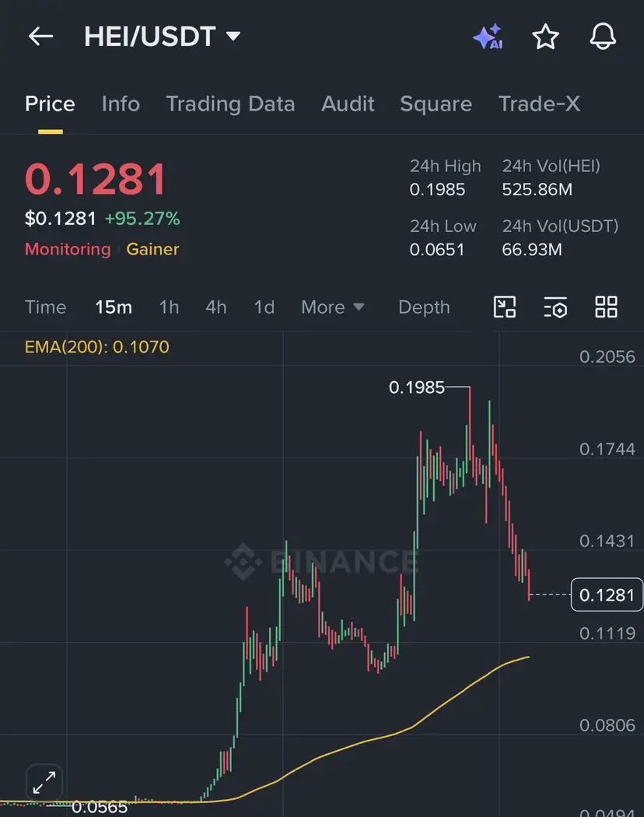644x817 pixels.
Task: Tap the EMA(200): 0.1070 indicator label
Action: (x=97, y=347)
